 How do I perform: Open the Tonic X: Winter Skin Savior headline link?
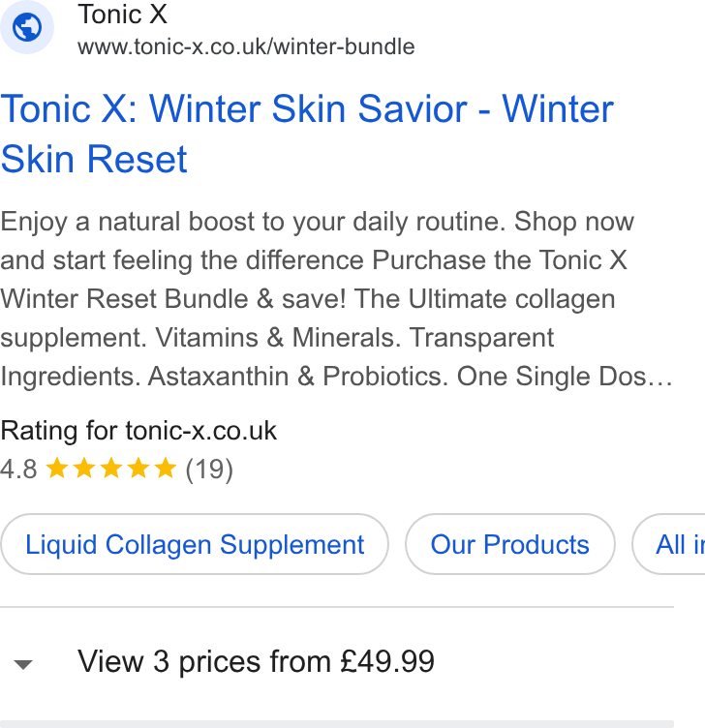point(307,134)
